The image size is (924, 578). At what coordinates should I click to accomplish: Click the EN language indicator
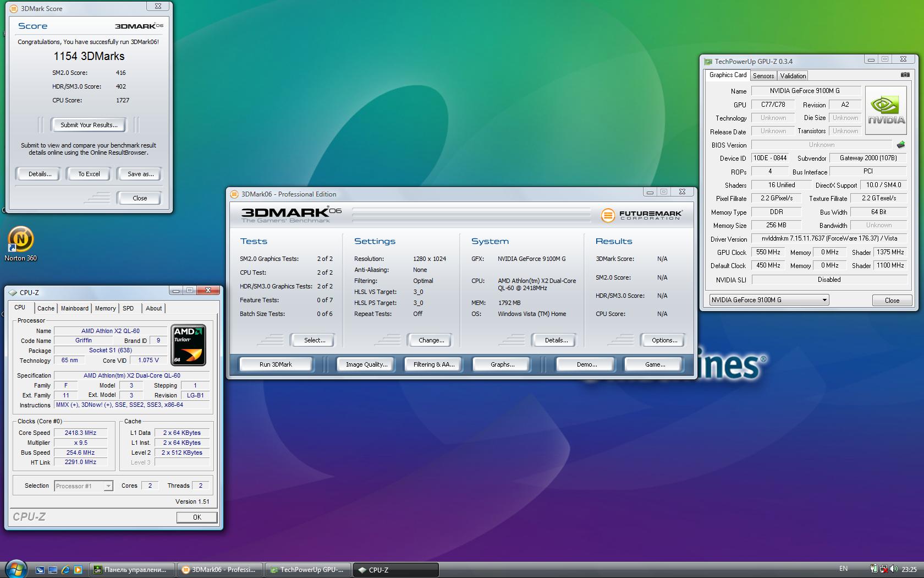click(x=844, y=569)
